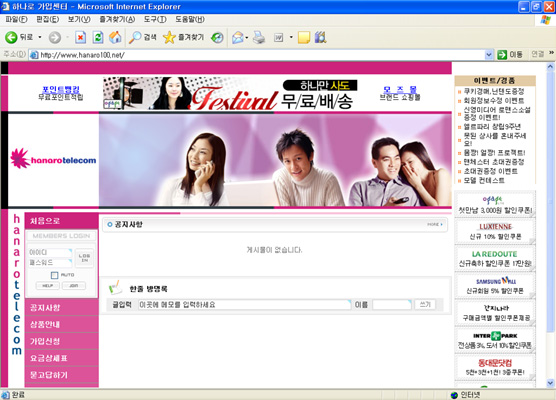Screen dimensions: 556x400
Task: Refresh the page using the toolbar
Action: click(98, 37)
